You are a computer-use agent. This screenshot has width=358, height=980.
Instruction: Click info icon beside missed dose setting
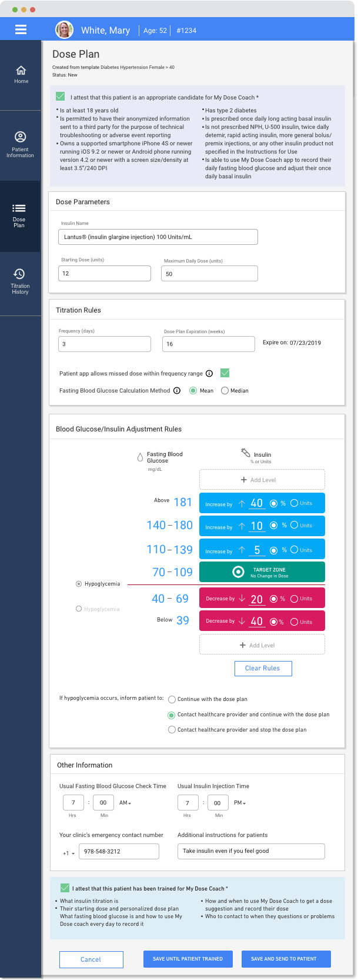(x=209, y=374)
